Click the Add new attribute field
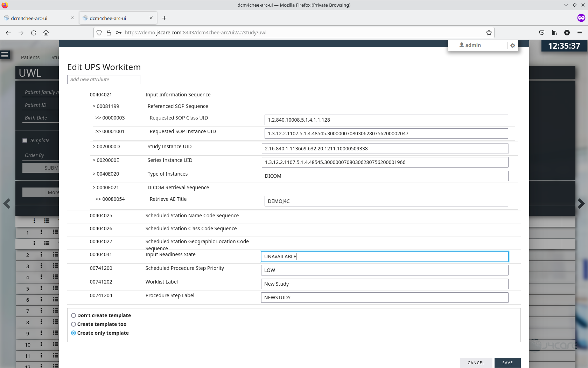This screenshot has width=588, height=368. tap(103, 80)
